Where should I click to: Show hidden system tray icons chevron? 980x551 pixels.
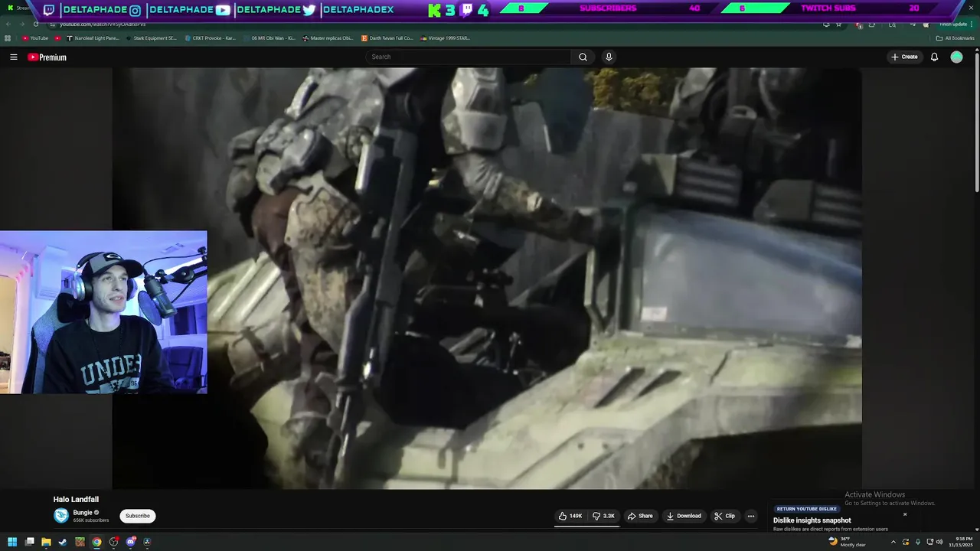pos(893,542)
